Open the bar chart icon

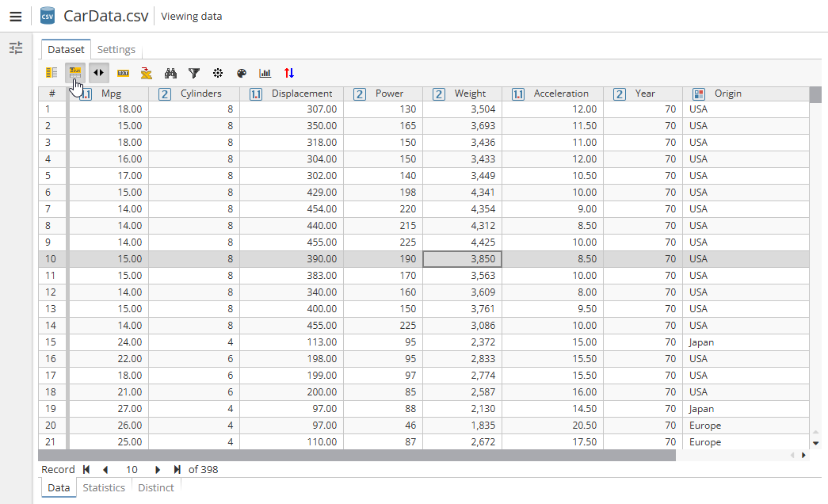click(x=265, y=73)
